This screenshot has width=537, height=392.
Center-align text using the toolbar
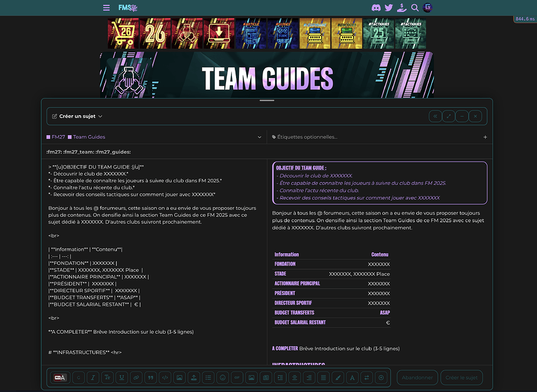[294, 378]
